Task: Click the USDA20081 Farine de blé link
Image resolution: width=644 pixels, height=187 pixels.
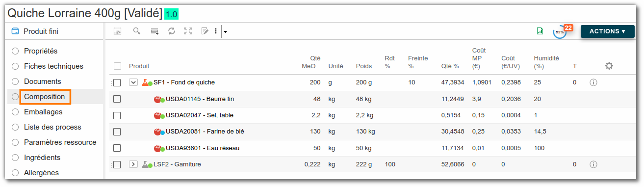Action: [205, 132]
